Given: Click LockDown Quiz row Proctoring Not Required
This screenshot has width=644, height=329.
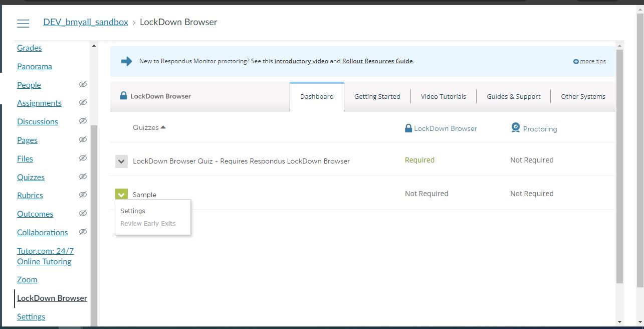Looking at the screenshot, I should pyautogui.click(x=532, y=160).
